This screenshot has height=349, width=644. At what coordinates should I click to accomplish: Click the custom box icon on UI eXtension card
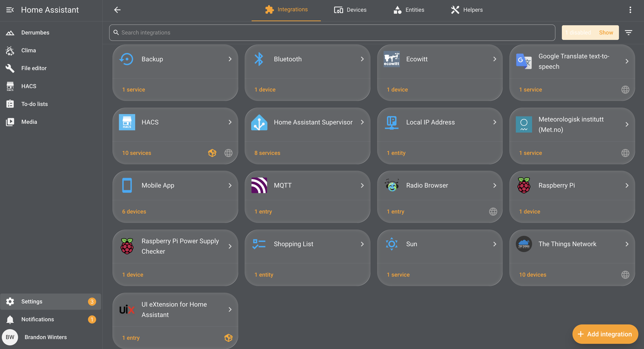click(x=228, y=338)
